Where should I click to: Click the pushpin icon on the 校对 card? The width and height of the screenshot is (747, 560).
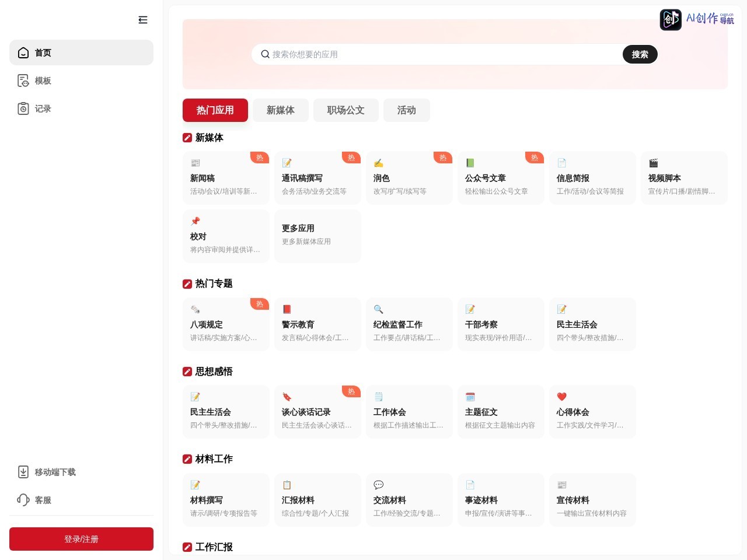coord(196,221)
